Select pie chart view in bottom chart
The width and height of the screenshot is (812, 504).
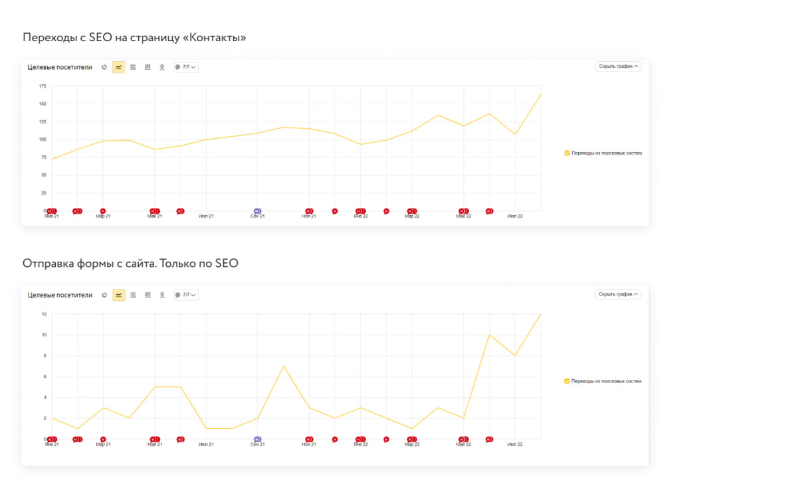(104, 295)
